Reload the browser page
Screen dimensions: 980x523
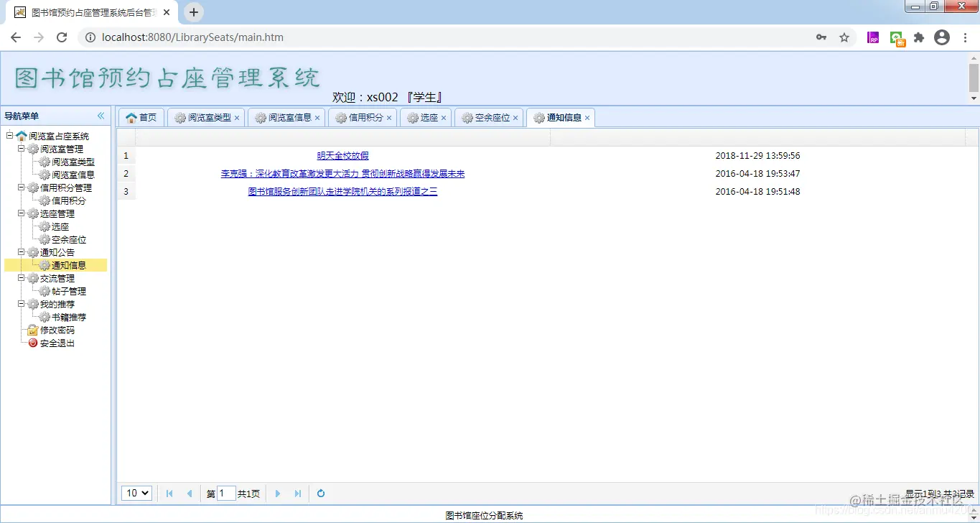click(62, 37)
